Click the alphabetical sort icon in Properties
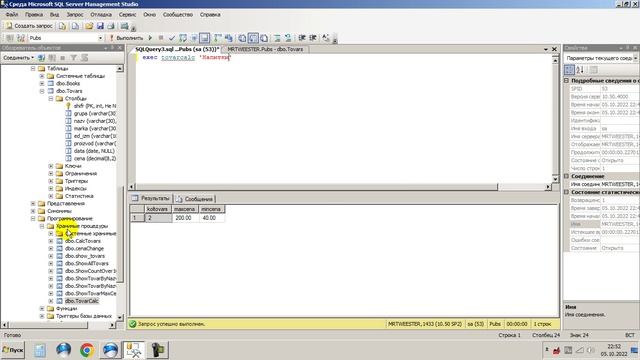640x360 pixels. click(x=580, y=70)
